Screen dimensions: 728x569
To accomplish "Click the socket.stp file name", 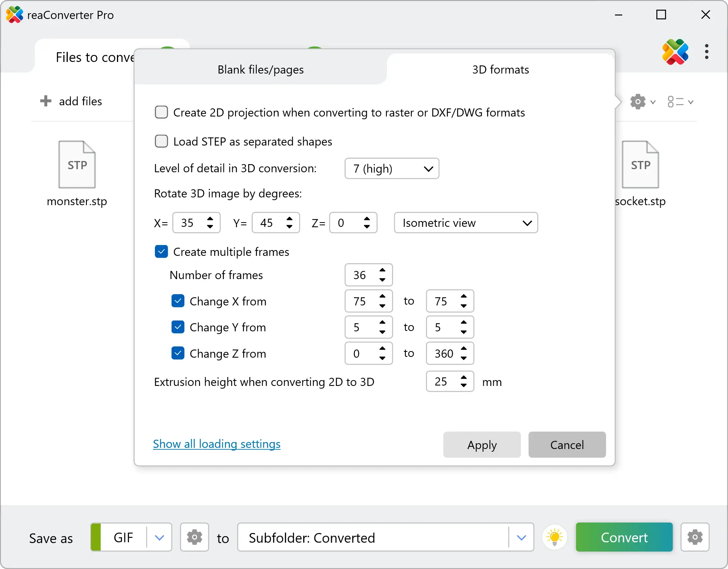I will (x=640, y=201).
